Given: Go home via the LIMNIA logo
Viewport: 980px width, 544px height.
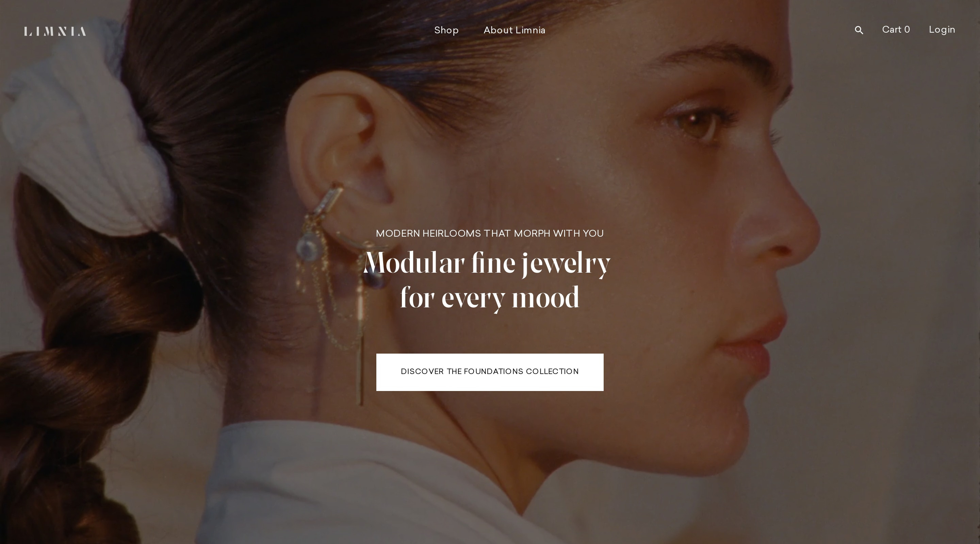Looking at the screenshot, I should tap(55, 31).
